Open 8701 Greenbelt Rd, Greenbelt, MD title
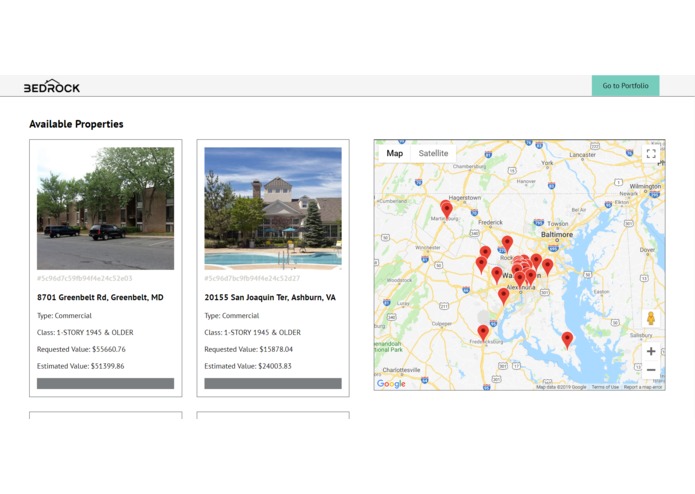 (100, 297)
